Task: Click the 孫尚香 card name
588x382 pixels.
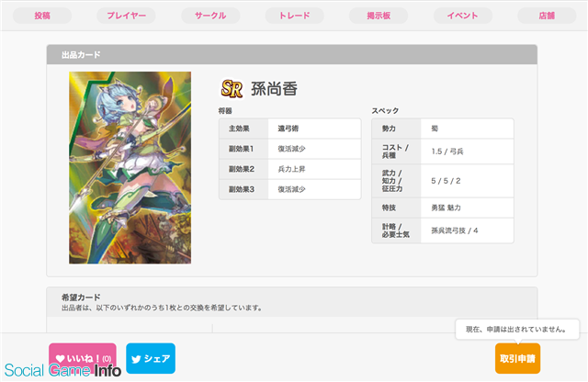Action: click(x=274, y=89)
